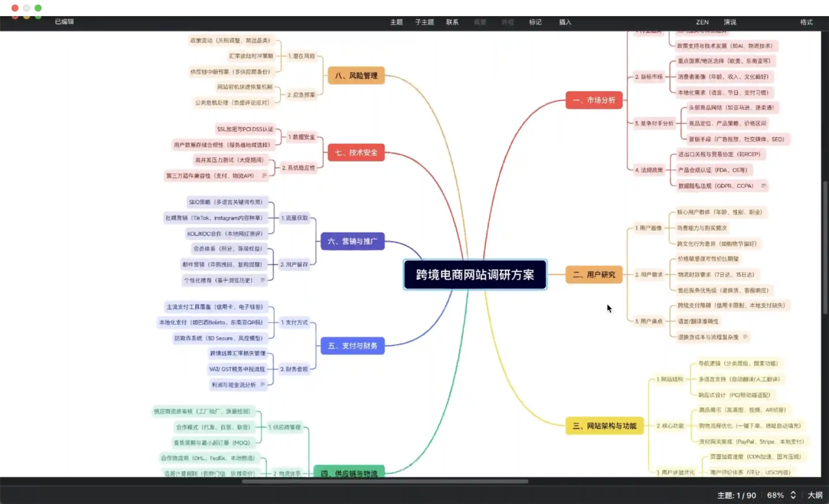The width and height of the screenshot is (829, 504).
Task: Click the horizontal scrollbar thumb at bottom
Action: coord(385,481)
